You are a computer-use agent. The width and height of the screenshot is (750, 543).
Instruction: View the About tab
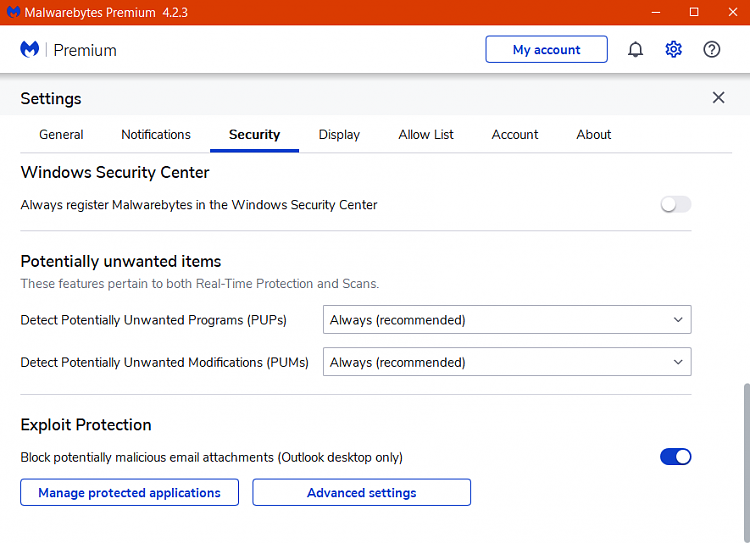click(x=594, y=135)
